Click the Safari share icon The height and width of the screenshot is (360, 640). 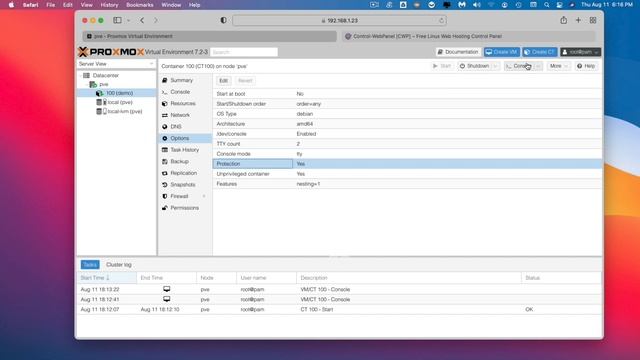click(563, 20)
